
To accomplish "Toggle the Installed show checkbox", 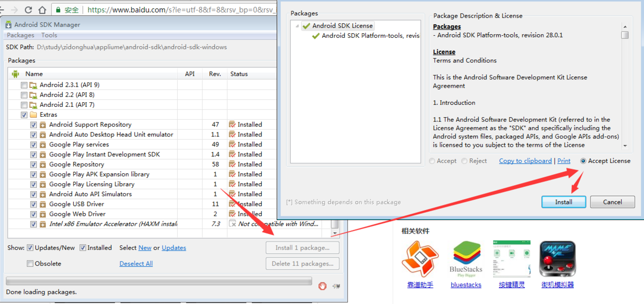I will point(83,248).
